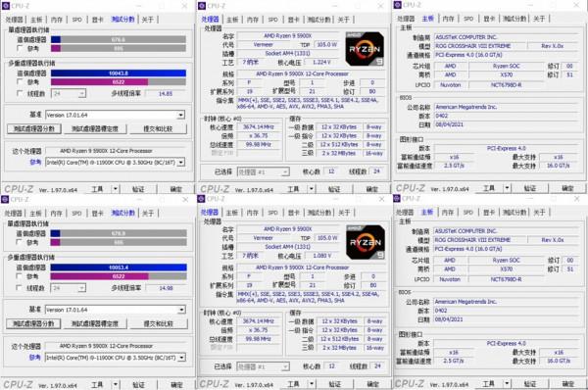Expand 工具 arrow in upper mainboard window

pos(507,188)
